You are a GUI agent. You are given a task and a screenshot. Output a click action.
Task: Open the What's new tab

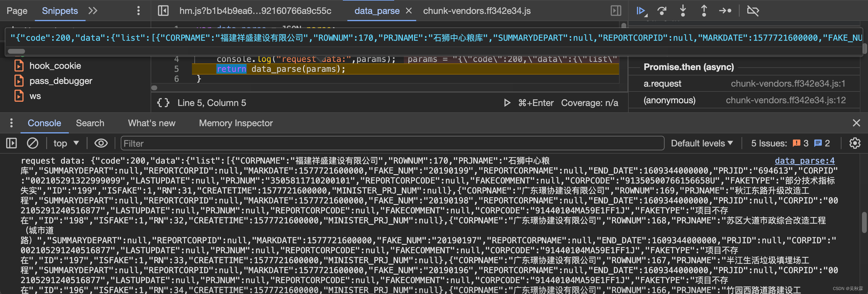[x=152, y=123]
